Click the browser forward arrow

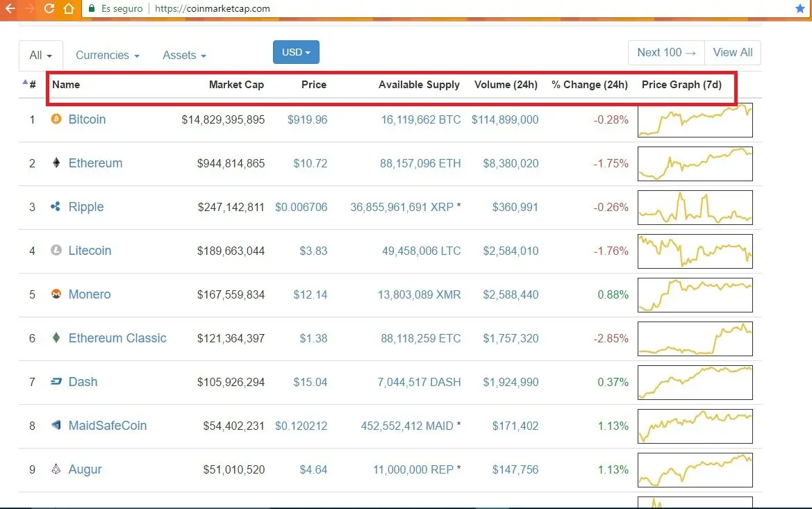pyautogui.click(x=29, y=8)
